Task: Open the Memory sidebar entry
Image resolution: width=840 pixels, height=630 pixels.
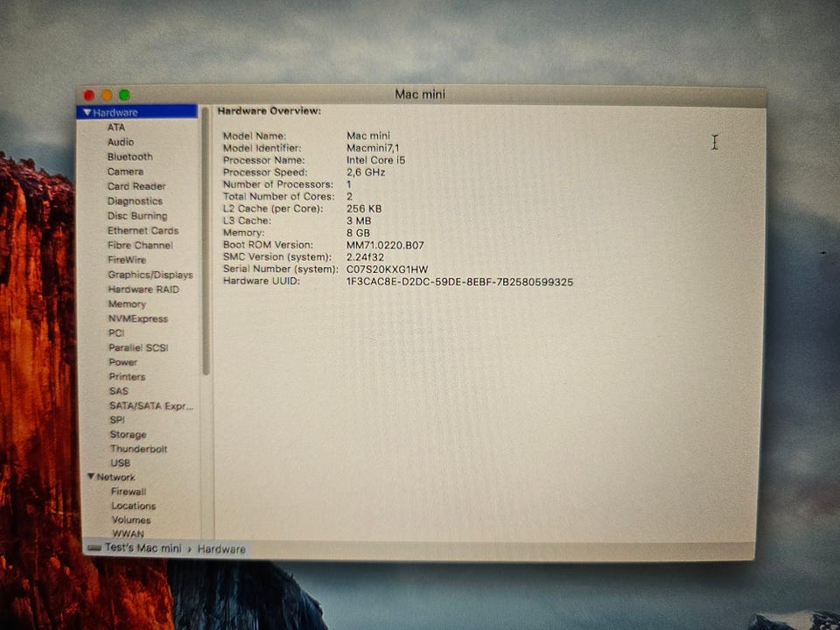Action: 127,304
